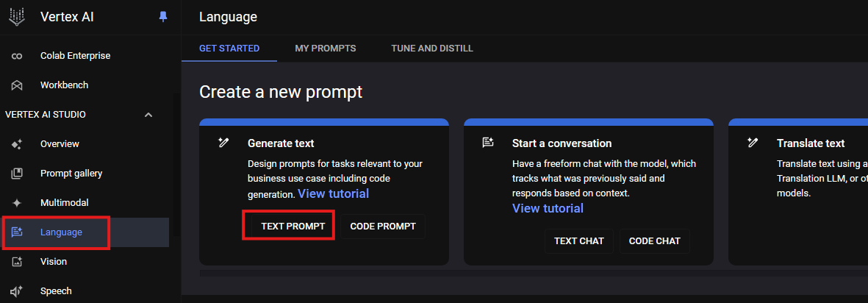868x303 pixels.
Task: Click the Start a conversation card title
Action: 562,143
